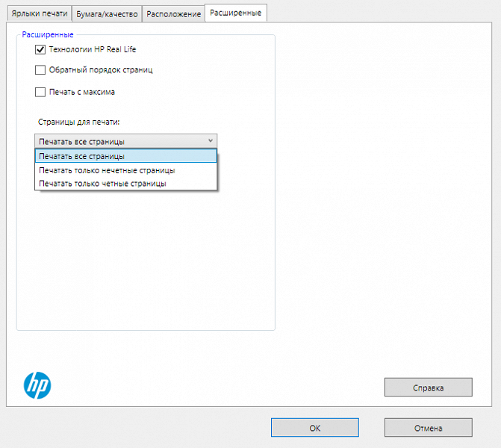Click the blue Расширенные group box title
The height and width of the screenshot is (448, 501).
(48, 34)
